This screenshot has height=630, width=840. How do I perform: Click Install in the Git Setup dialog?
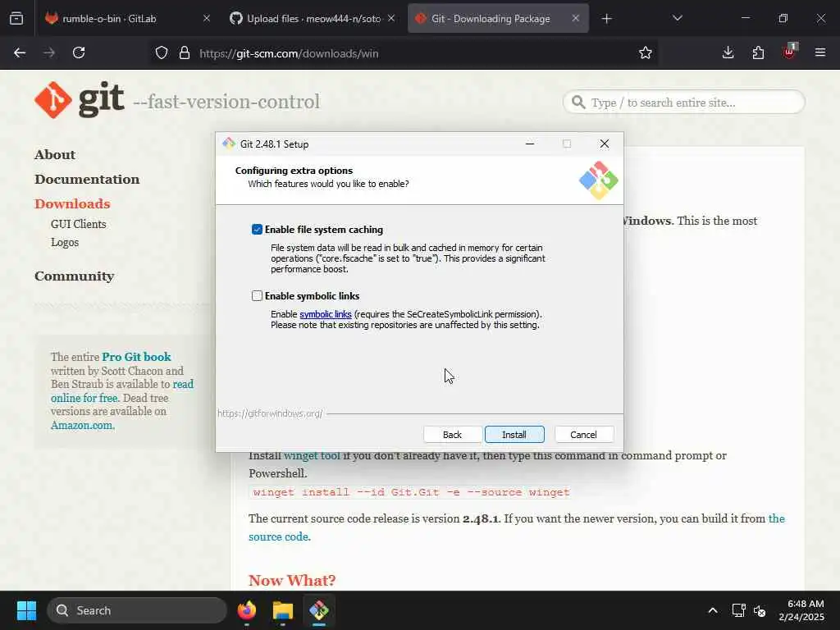tap(514, 435)
